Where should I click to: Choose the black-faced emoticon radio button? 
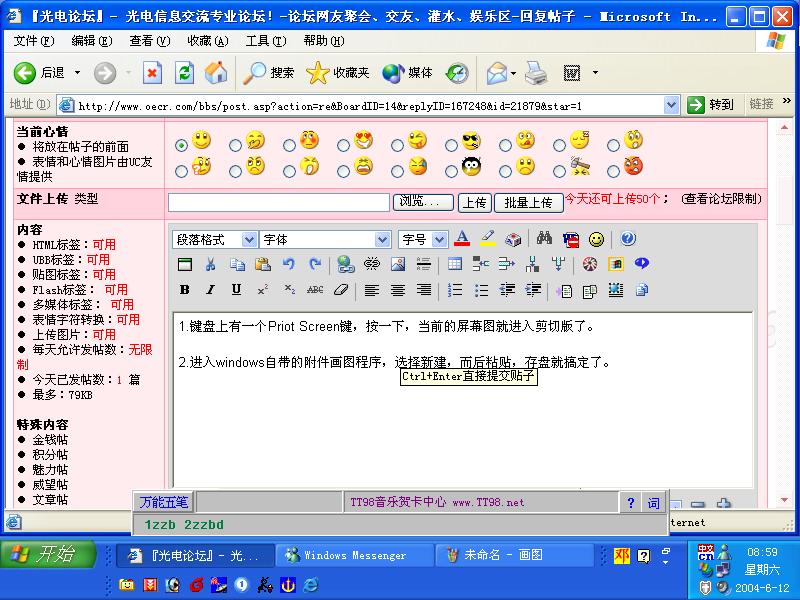pyautogui.click(x=451, y=171)
